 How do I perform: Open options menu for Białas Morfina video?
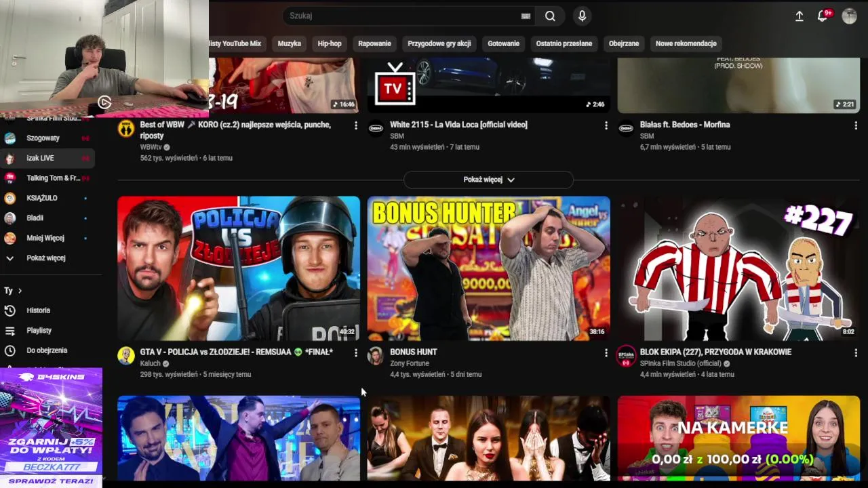856,125
